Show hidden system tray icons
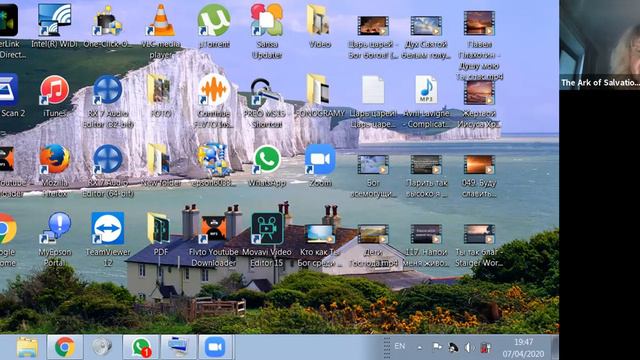This screenshot has height=360, width=640. [419, 348]
